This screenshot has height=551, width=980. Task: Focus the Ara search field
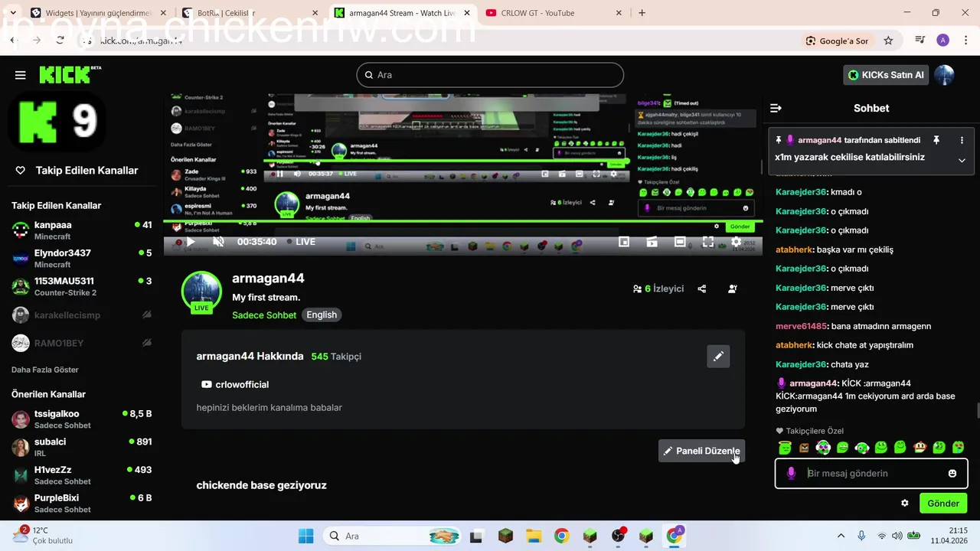pyautogui.click(x=490, y=75)
